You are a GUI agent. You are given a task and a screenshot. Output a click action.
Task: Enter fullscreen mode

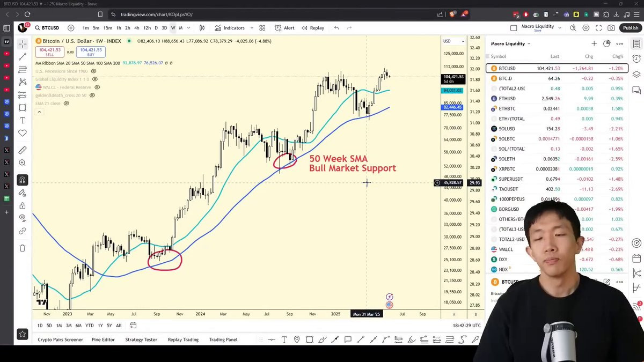pyautogui.click(x=598, y=28)
